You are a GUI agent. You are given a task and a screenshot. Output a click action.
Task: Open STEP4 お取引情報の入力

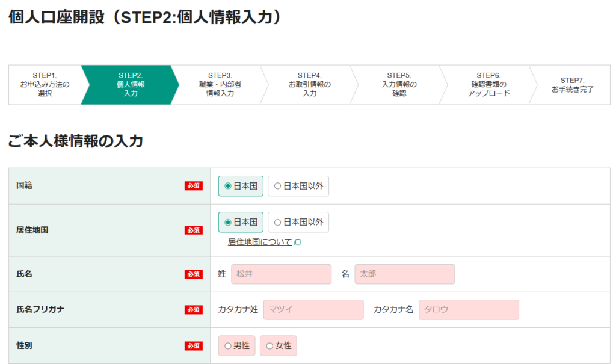(x=309, y=85)
